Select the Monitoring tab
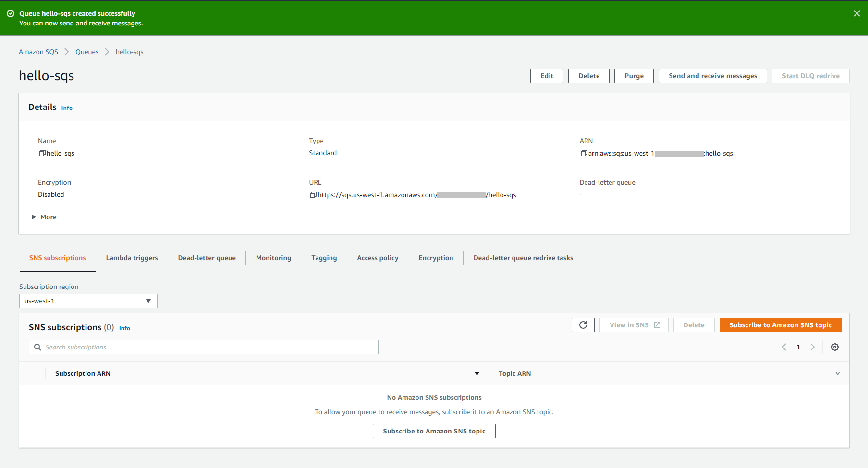868x468 pixels. pos(273,258)
